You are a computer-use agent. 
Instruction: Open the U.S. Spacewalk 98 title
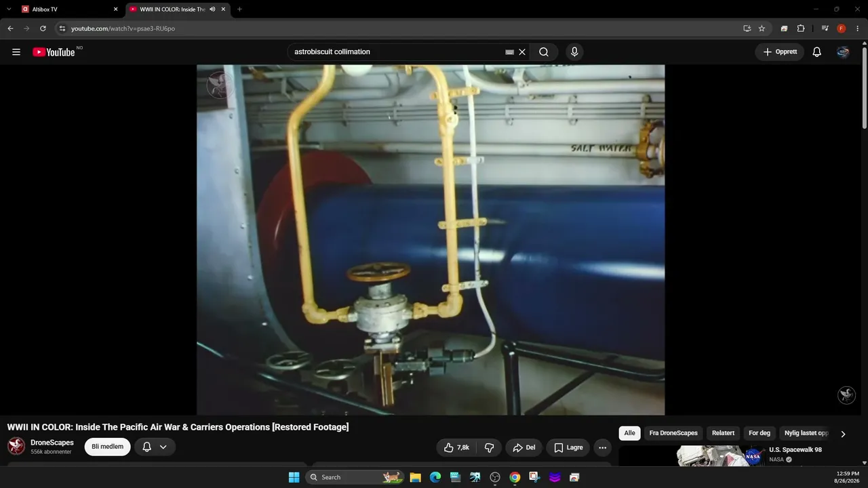pos(795,450)
